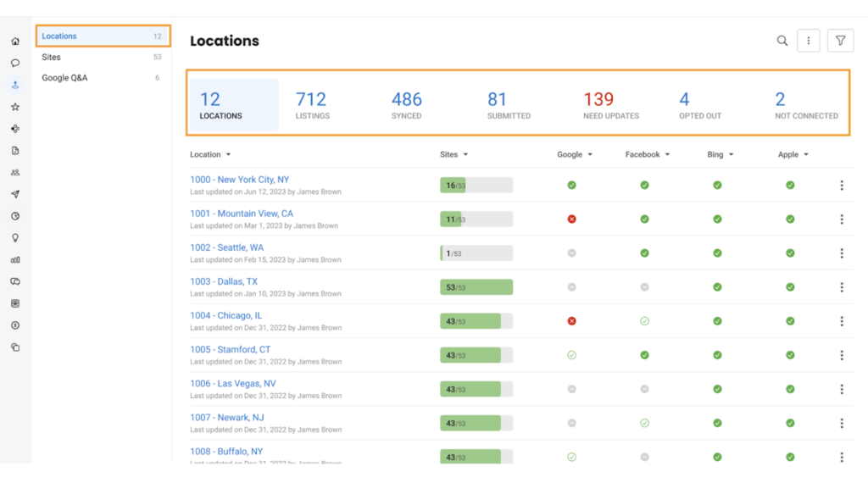Open the document page sidebar icon
This screenshot has height=483, width=868.
pyautogui.click(x=15, y=151)
